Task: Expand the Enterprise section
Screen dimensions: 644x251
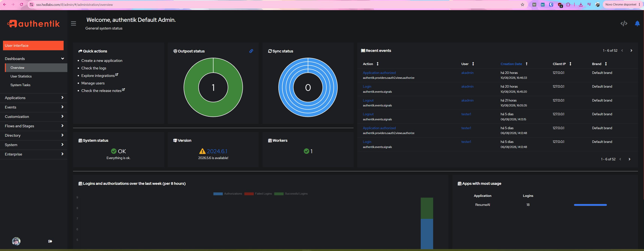Action: click(34, 154)
